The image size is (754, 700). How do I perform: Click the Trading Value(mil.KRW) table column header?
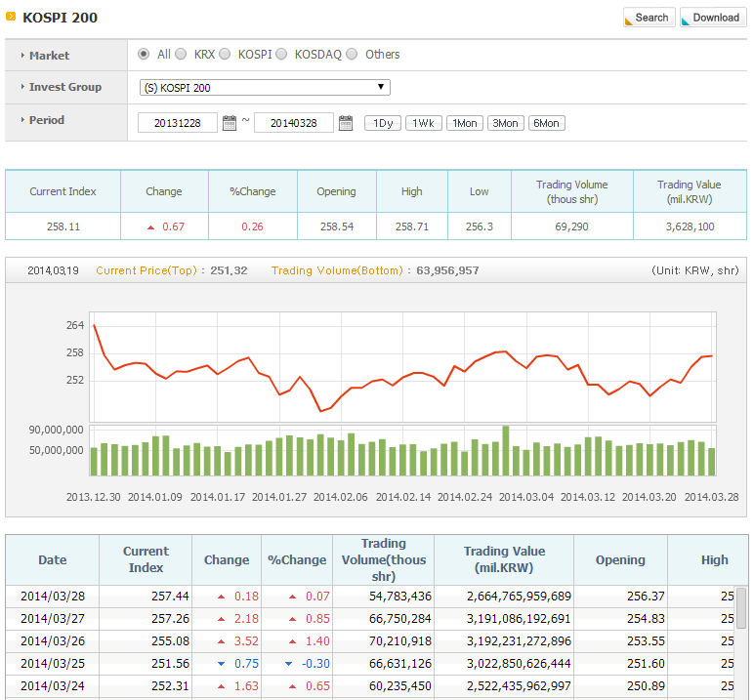pyautogui.click(x=504, y=559)
